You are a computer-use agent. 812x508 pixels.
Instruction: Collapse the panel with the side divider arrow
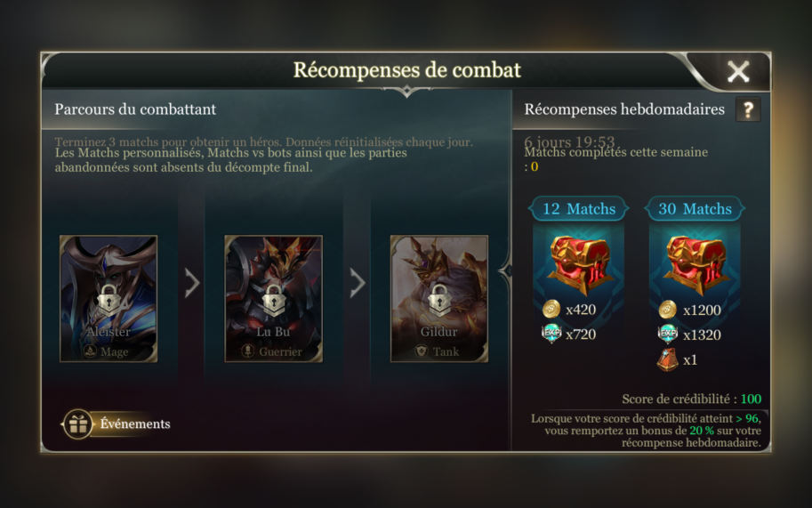[505, 270]
